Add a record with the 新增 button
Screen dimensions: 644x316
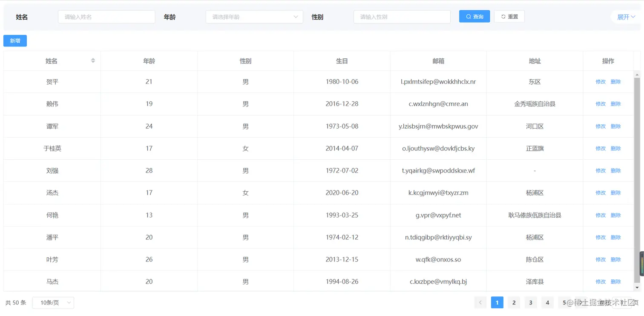(x=15, y=41)
